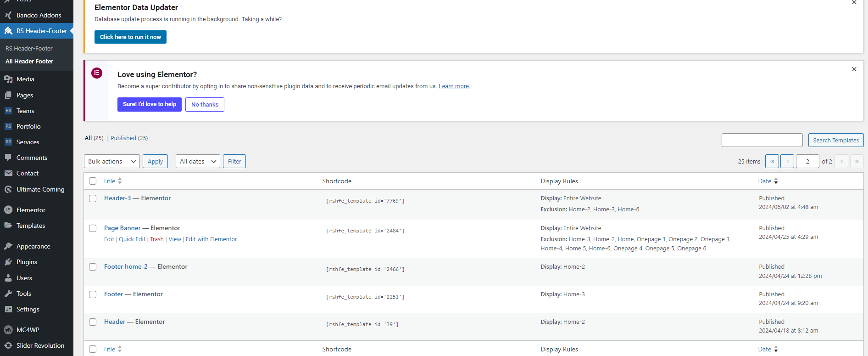868x356 pixels.
Task: Open RS Header-Footer submenu item
Action: point(29,48)
